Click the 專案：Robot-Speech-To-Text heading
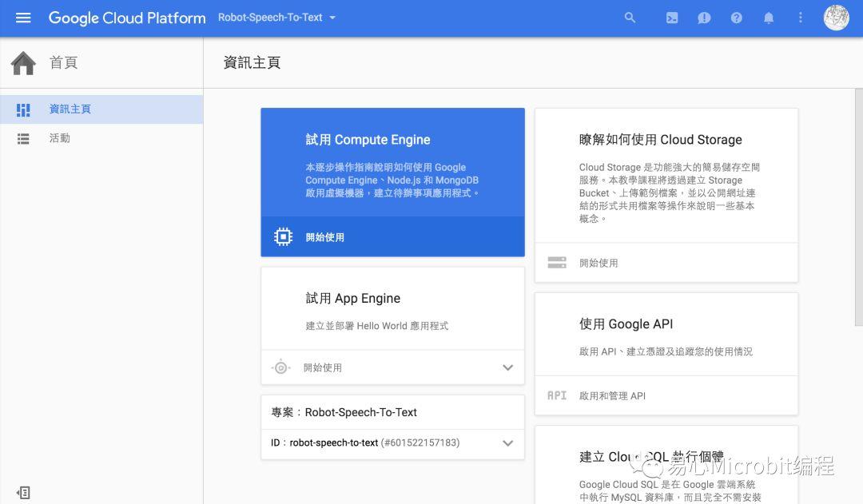 [x=344, y=412]
